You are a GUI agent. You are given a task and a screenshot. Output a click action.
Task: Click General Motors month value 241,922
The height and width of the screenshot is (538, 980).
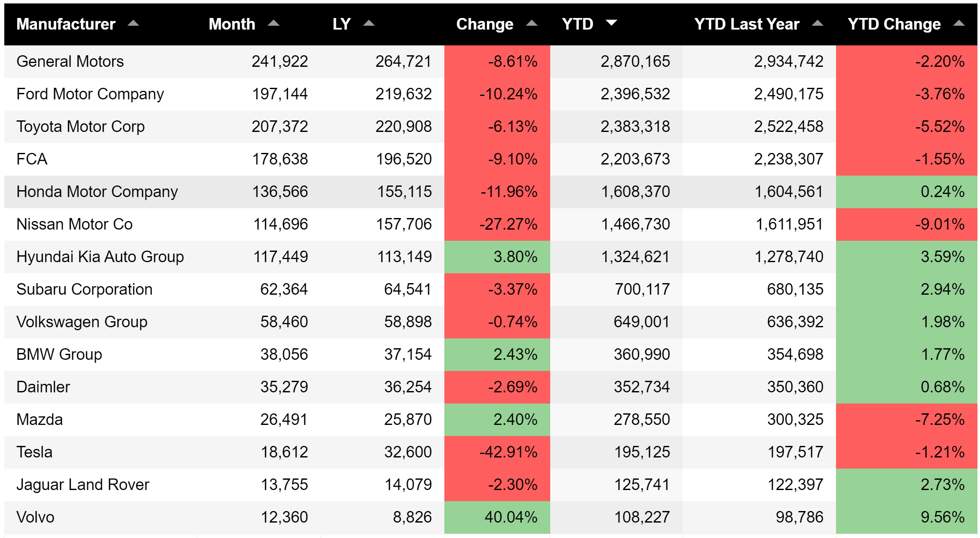tap(280, 61)
